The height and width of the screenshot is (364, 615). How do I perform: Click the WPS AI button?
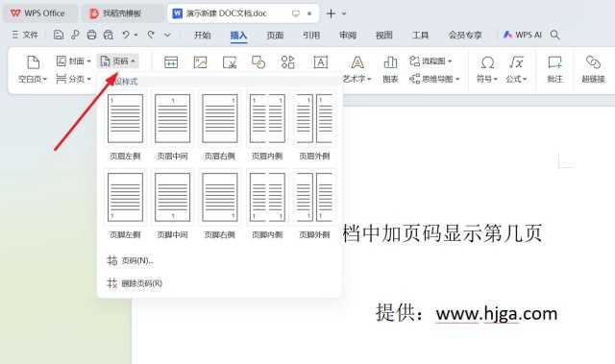(x=522, y=35)
